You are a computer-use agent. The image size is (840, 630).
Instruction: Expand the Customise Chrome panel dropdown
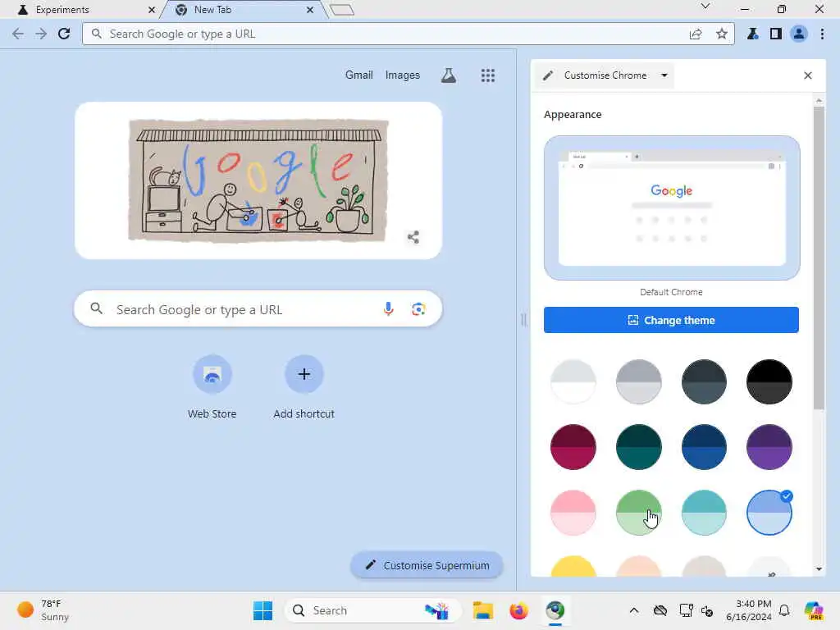(x=664, y=75)
